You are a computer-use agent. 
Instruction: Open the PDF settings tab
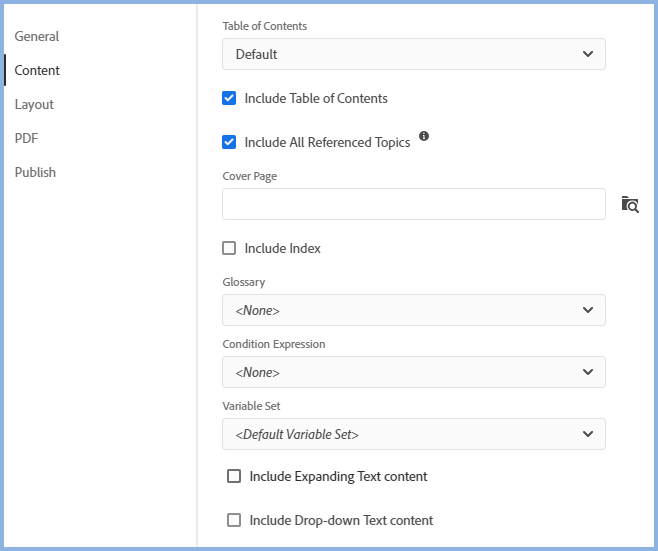pyautogui.click(x=26, y=138)
